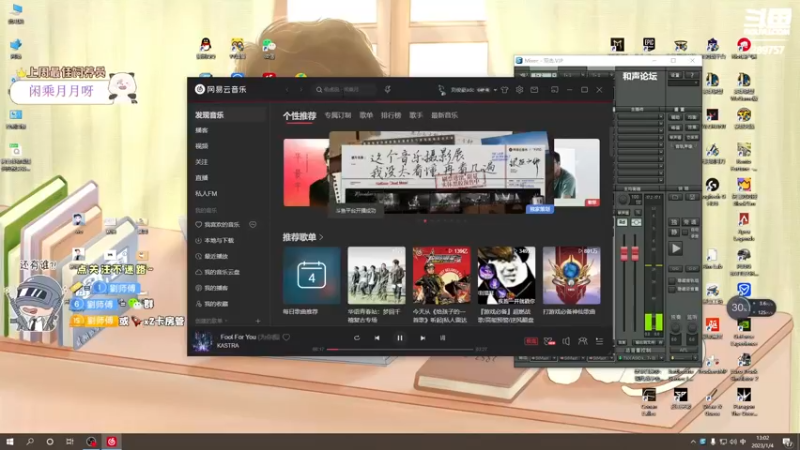Pause the current song
Viewport: 800px width, 450px height.
pyautogui.click(x=400, y=338)
